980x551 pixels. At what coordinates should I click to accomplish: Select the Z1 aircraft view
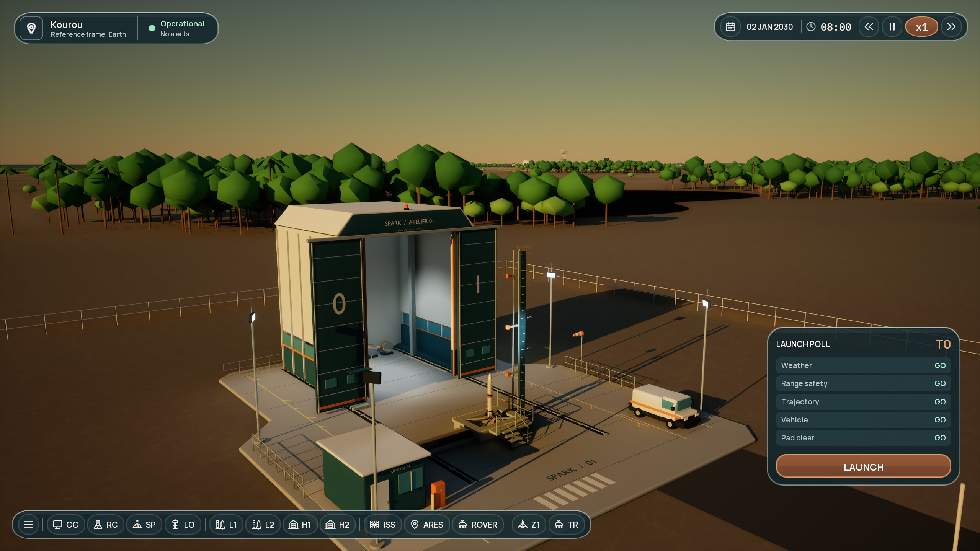[529, 524]
